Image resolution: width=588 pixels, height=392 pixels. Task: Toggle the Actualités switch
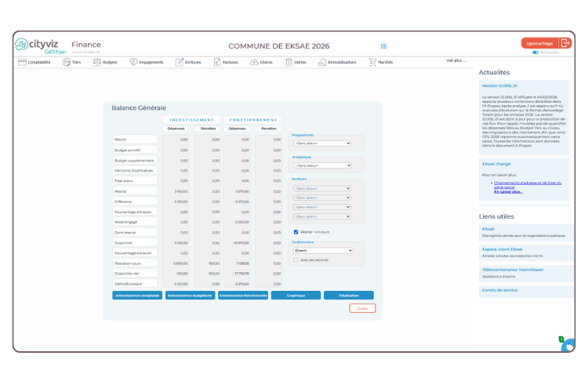pyautogui.click(x=535, y=53)
